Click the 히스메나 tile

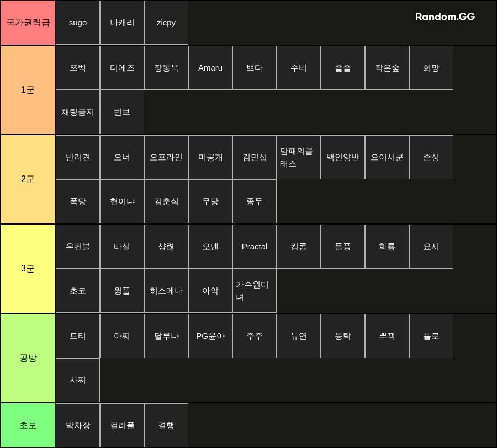[x=166, y=291]
